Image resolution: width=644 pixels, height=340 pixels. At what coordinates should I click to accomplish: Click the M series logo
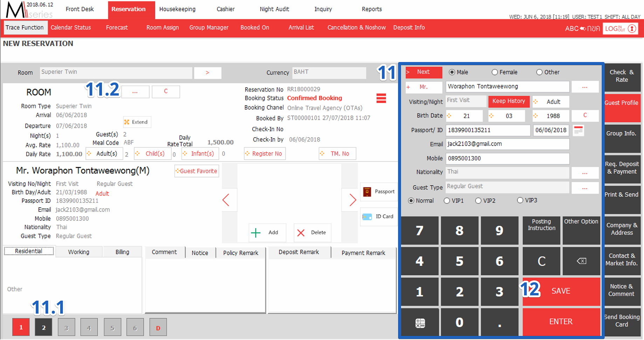click(x=29, y=10)
